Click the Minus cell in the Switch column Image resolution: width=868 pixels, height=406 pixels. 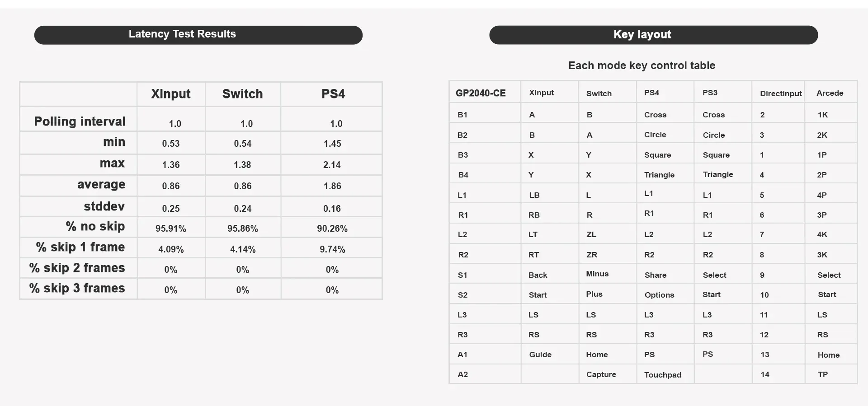click(x=597, y=274)
